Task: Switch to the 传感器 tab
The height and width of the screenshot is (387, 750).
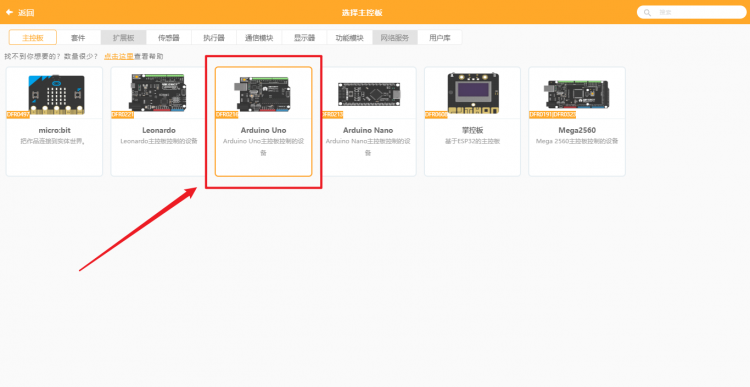Action: pos(168,37)
